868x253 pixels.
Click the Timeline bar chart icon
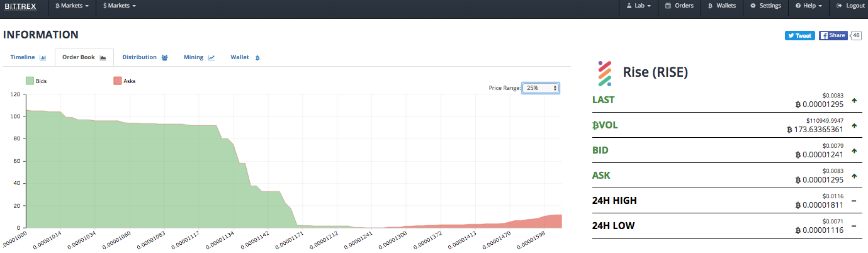point(43,58)
